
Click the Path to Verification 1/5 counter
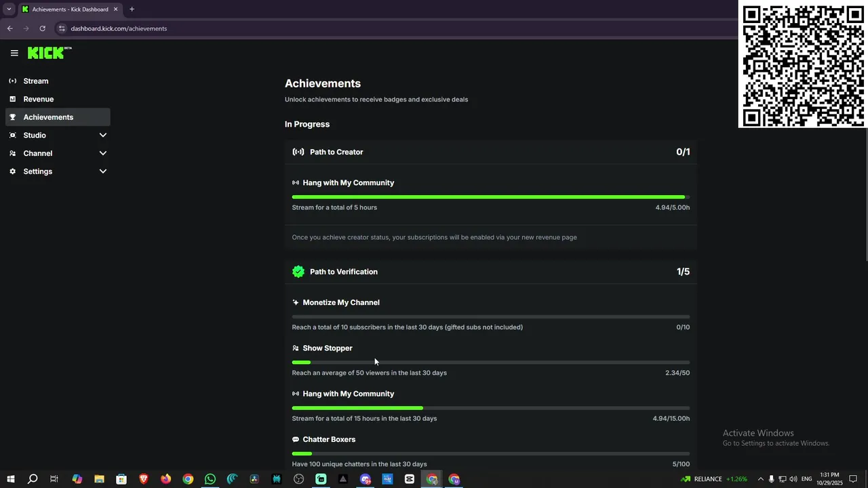pyautogui.click(x=683, y=272)
